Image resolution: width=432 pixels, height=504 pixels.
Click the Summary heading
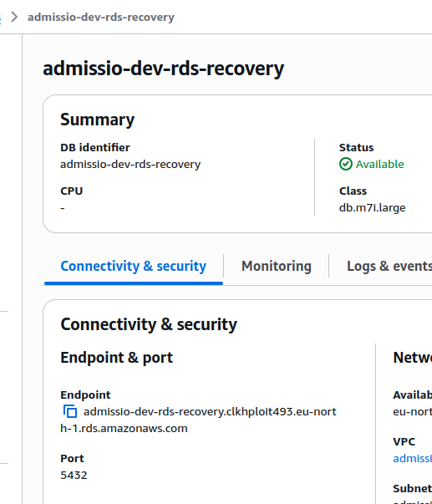(98, 120)
